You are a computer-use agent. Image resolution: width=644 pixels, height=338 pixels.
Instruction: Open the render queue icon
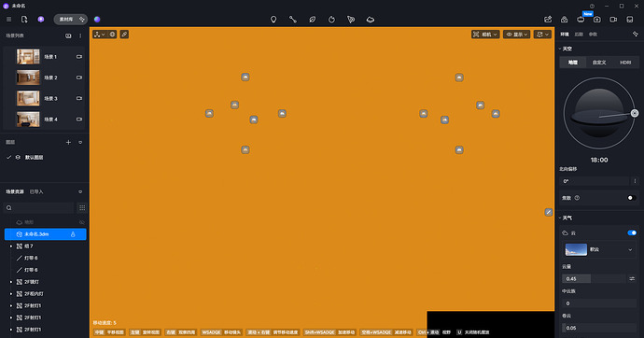pos(630,20)
